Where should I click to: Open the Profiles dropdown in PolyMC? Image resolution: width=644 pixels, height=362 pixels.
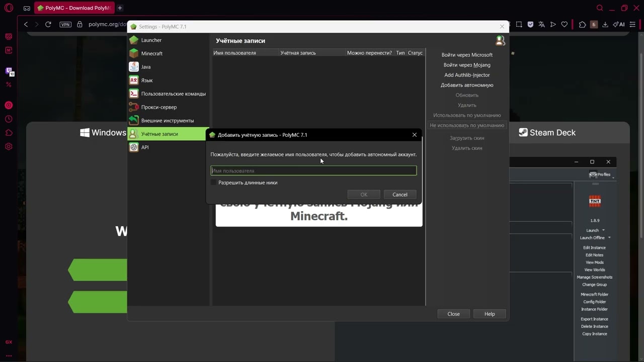[x=602, y=174]
